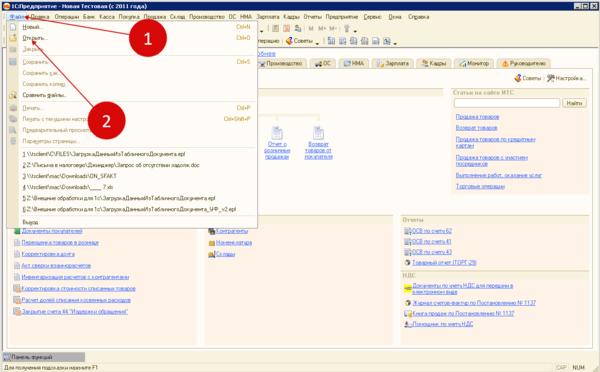Expand the arrow at the end of the report icons row

coord(395,43)
